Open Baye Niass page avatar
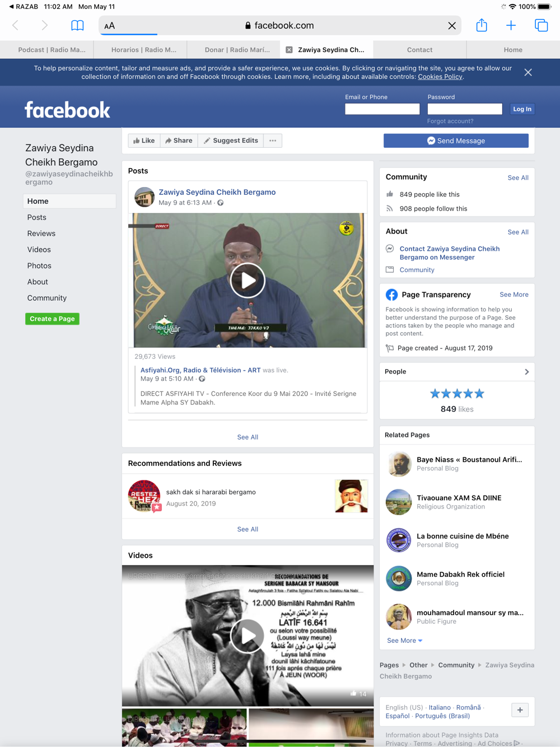This screenshot has height=747, width=560. point(399,464)
